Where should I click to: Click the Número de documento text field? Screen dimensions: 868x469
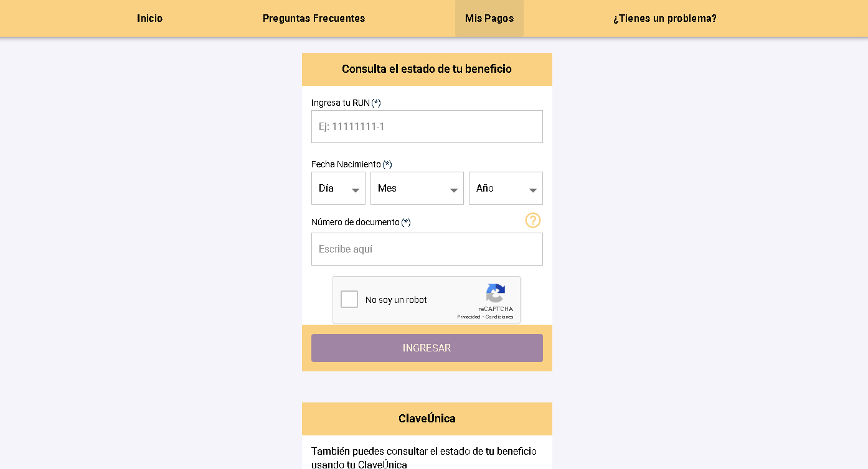pyautogui.click(x=427, y=249)
